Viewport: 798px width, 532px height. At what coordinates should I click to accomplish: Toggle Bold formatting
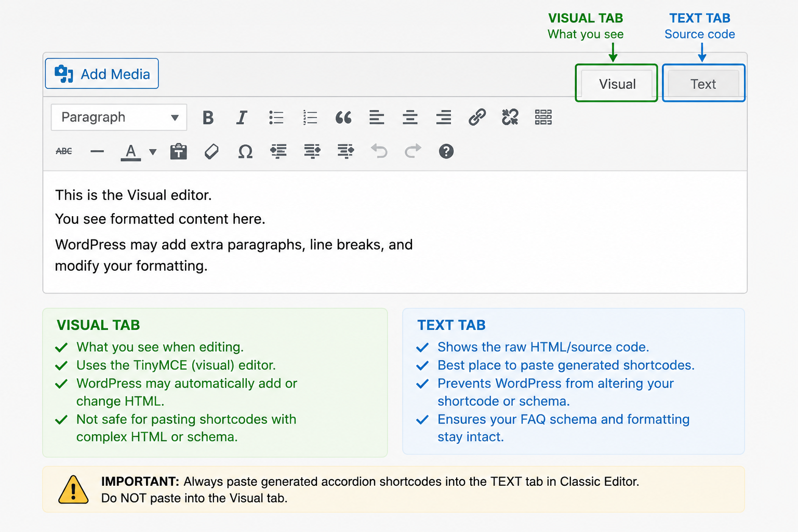pyautogui.click(x=208, y=117)
